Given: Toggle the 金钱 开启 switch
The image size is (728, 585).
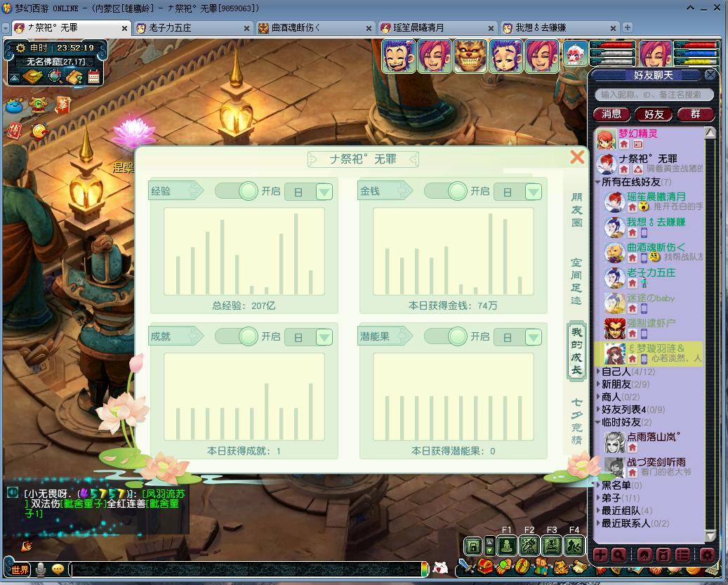Looking at the screenshot, I should [x=446, y=191].
